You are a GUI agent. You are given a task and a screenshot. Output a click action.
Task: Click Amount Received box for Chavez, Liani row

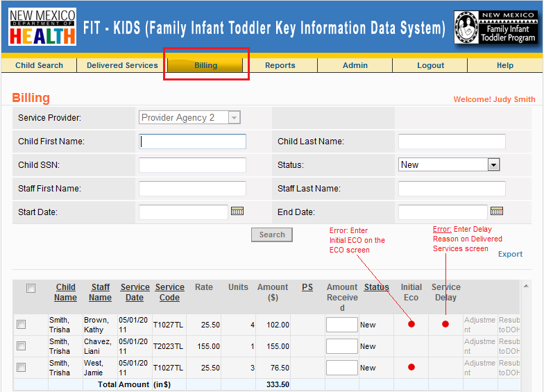pos(341,346)
